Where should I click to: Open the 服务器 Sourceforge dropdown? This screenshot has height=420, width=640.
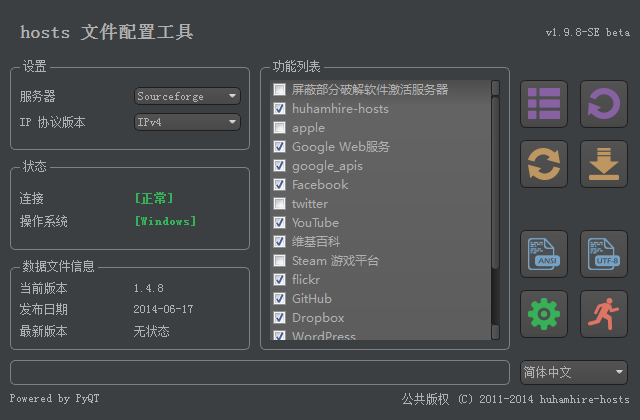pyautogui.click(x=187, y=96)
